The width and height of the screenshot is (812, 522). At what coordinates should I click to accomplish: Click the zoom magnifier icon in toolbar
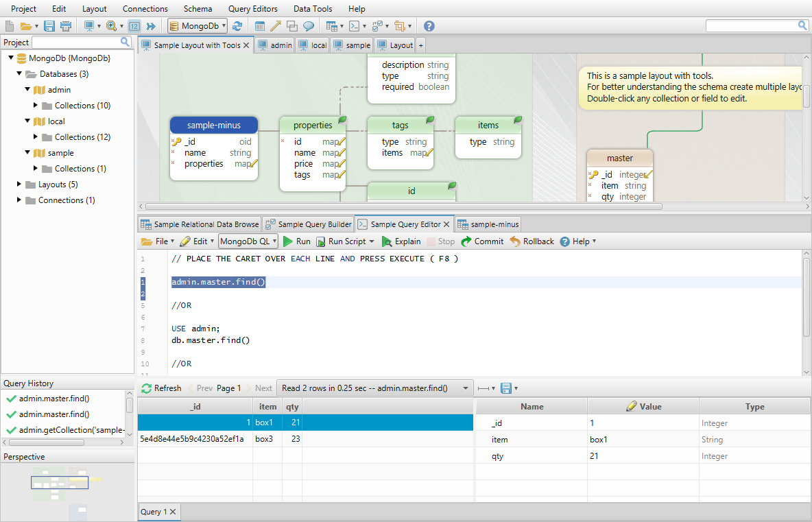(x=111, y=26)
